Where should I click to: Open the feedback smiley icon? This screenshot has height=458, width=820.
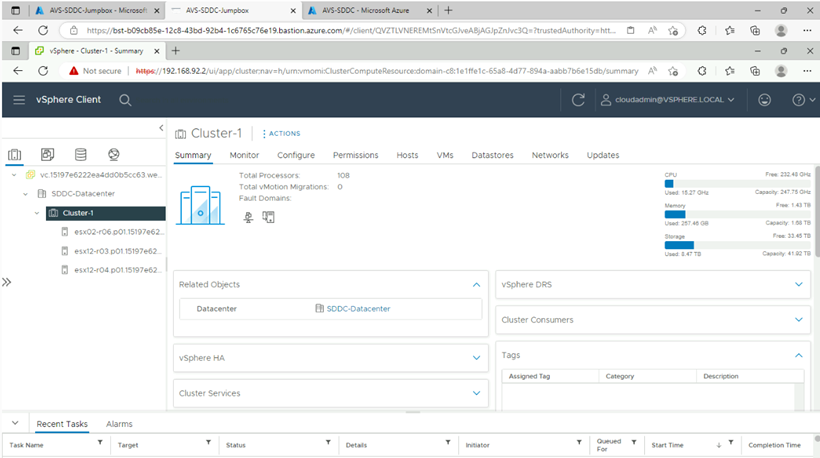coord(765,99)
